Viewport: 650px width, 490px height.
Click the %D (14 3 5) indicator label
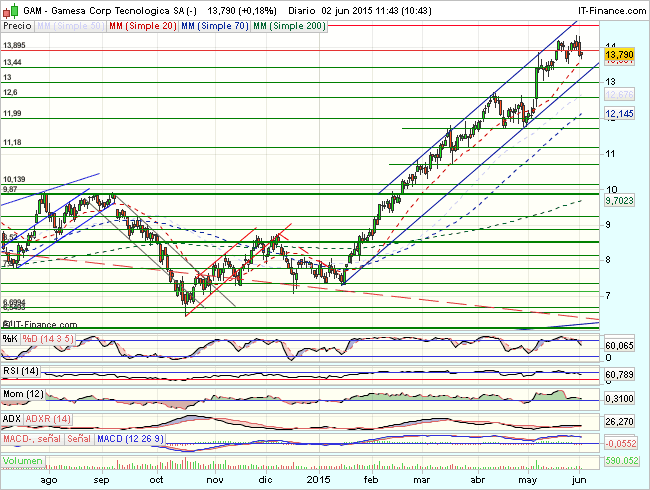pos(48,339)
